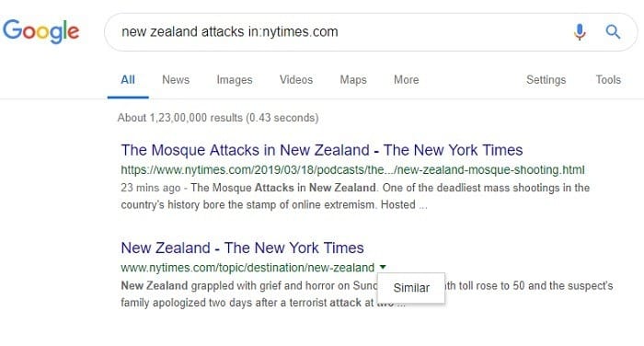644x346 pixels.
Task: Start voice search with the microphone icon
Action: [580, 31]
